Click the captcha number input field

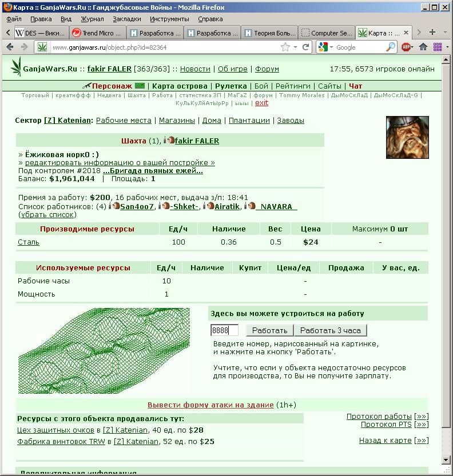tap(224, 330)
